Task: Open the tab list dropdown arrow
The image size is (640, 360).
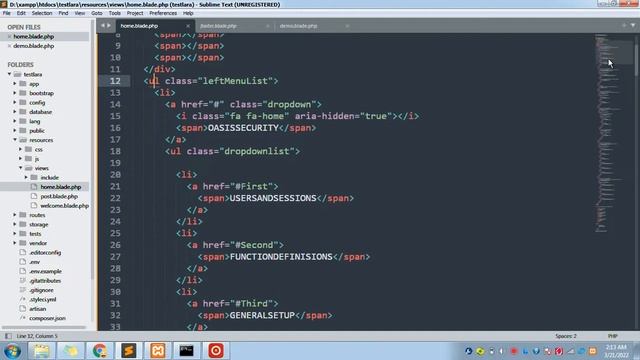Action: 633,25
